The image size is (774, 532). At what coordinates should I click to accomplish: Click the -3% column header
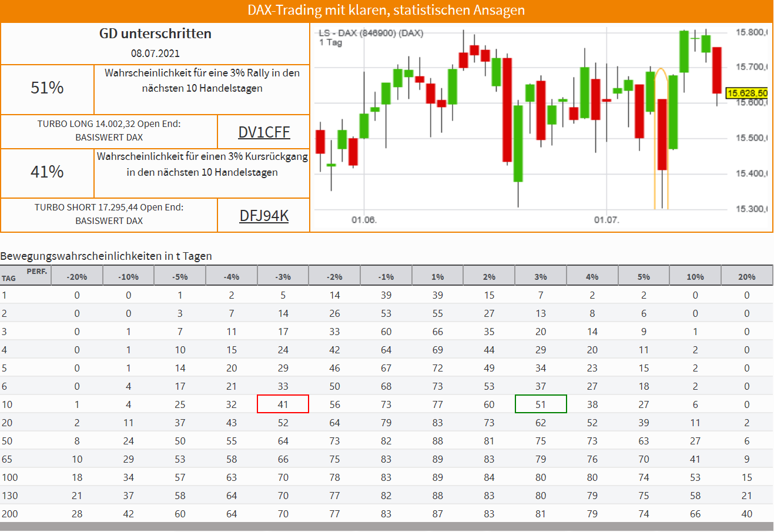tap(283, 277)
